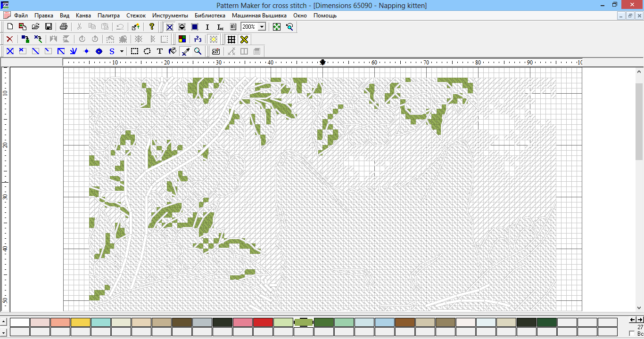
Task: Expand the stitch type dropdown arrow
Action: click(x=122, y=51)
